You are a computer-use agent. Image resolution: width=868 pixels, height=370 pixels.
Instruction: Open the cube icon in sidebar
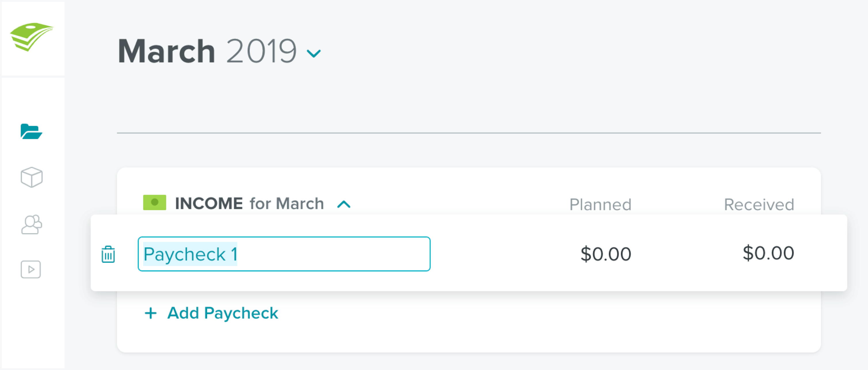click(x=31, y=177)
